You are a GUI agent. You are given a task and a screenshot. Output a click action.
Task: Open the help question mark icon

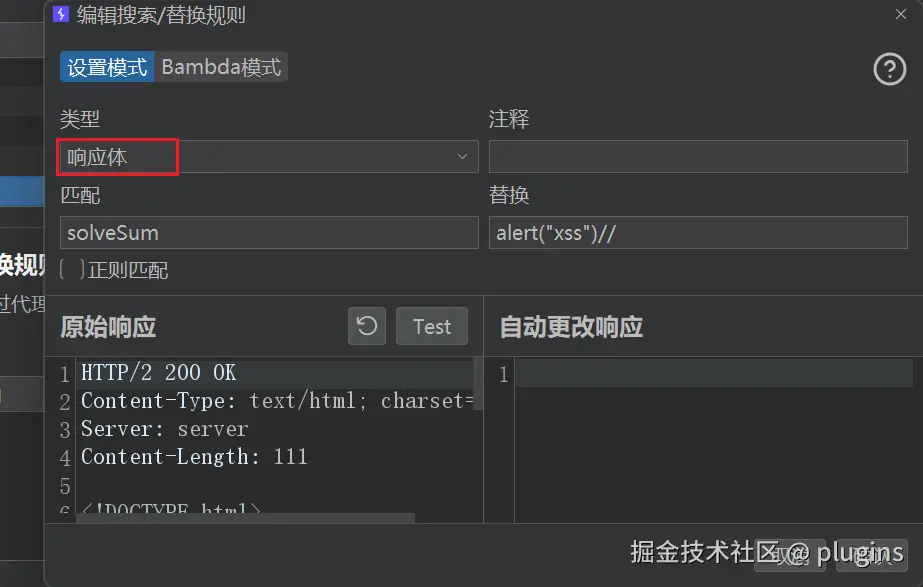click(889, 69)
